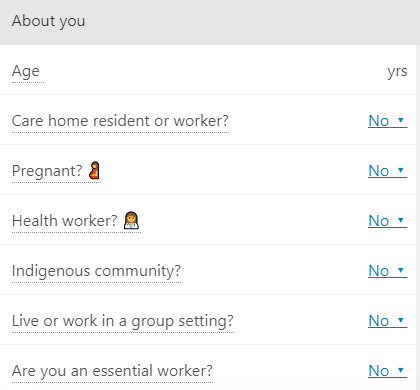Click the Age label for help

pyautogui.click(x=26, y=71)
